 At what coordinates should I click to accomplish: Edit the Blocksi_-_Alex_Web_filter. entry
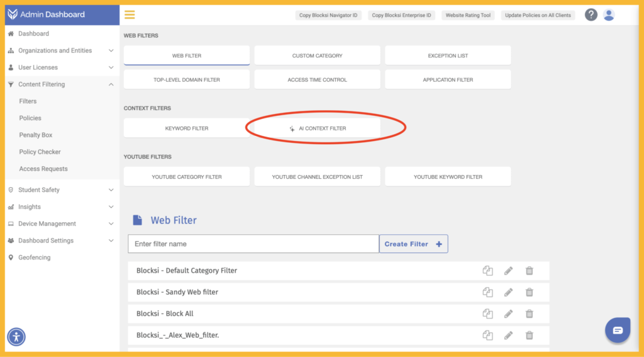click(508, 335)
